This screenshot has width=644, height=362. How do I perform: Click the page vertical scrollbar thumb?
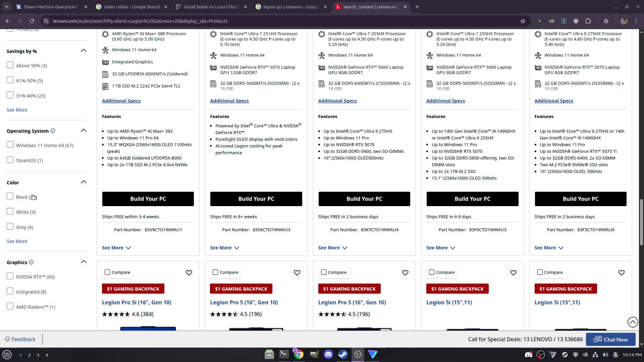[641, 222]
